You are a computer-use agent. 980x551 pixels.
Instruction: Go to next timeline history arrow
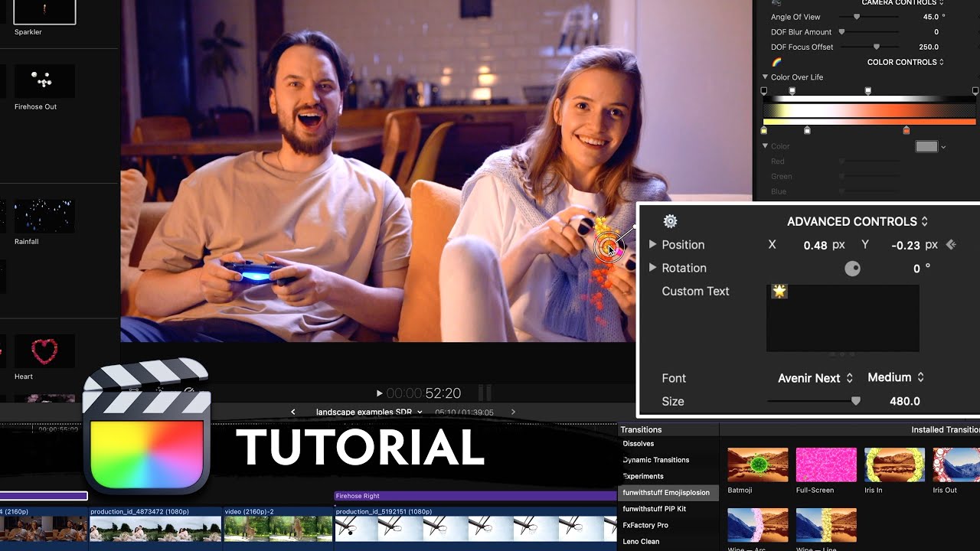513,412
